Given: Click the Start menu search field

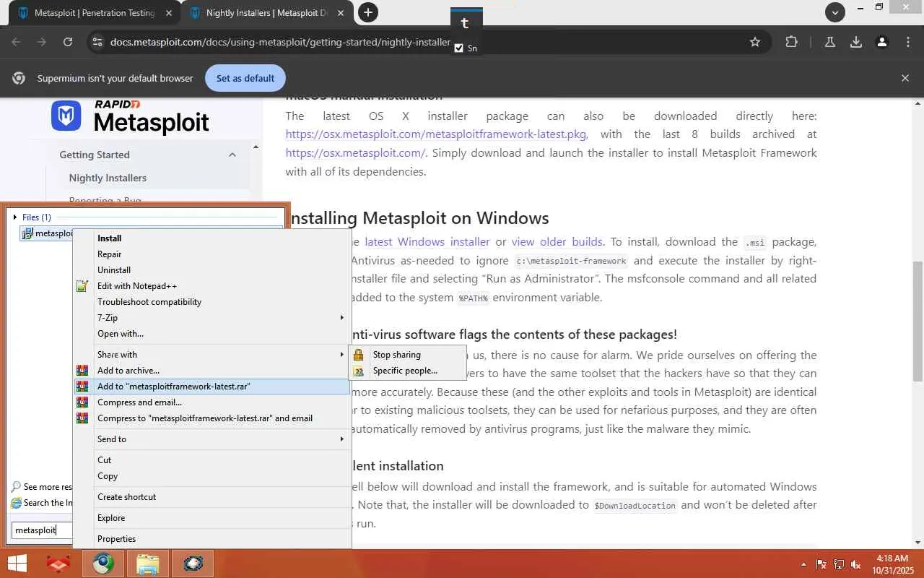Looking at the screenshot, I should [43, 530].
